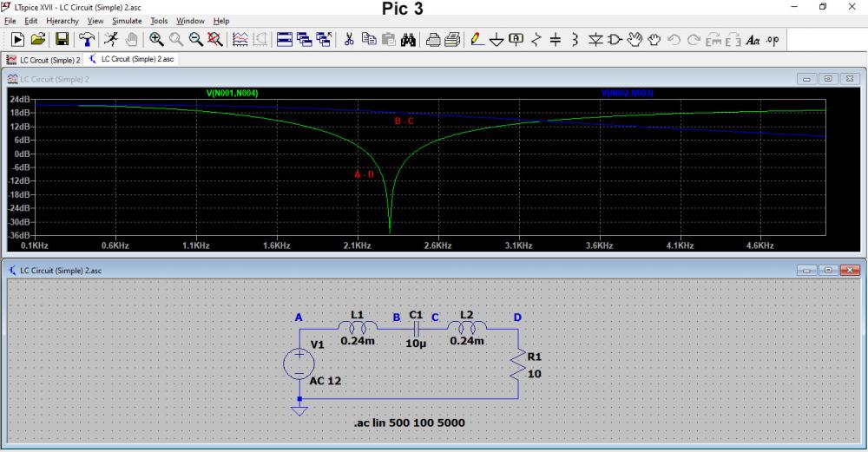Select voltage source V1 symbol

coord(299,364)
